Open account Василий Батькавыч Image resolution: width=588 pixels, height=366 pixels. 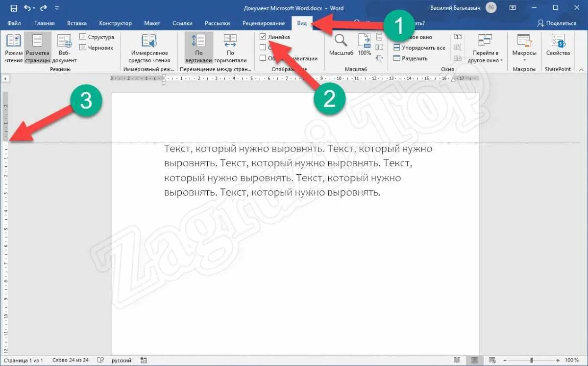click(463, 8)
